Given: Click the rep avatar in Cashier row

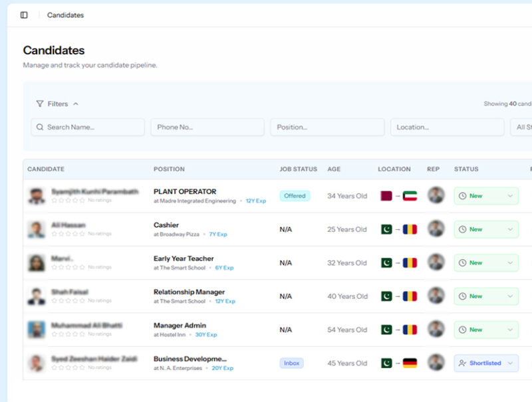Looking at the screenshot, I should tap(436, 229).
